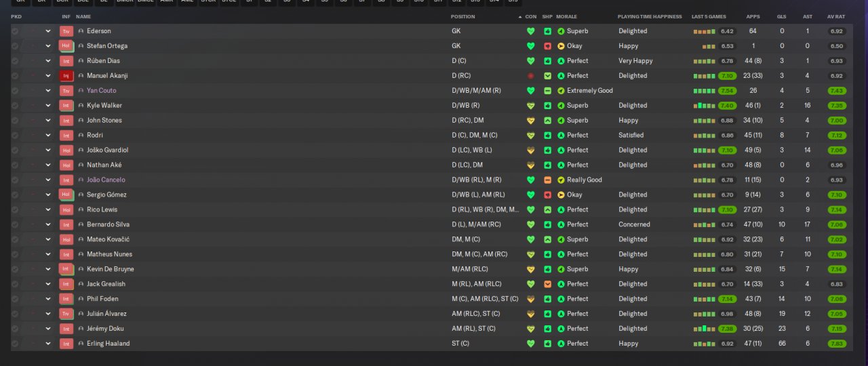868x366 pixels.
Task: Click Julián Álvarez's Trv status badge
Action: 66,314
